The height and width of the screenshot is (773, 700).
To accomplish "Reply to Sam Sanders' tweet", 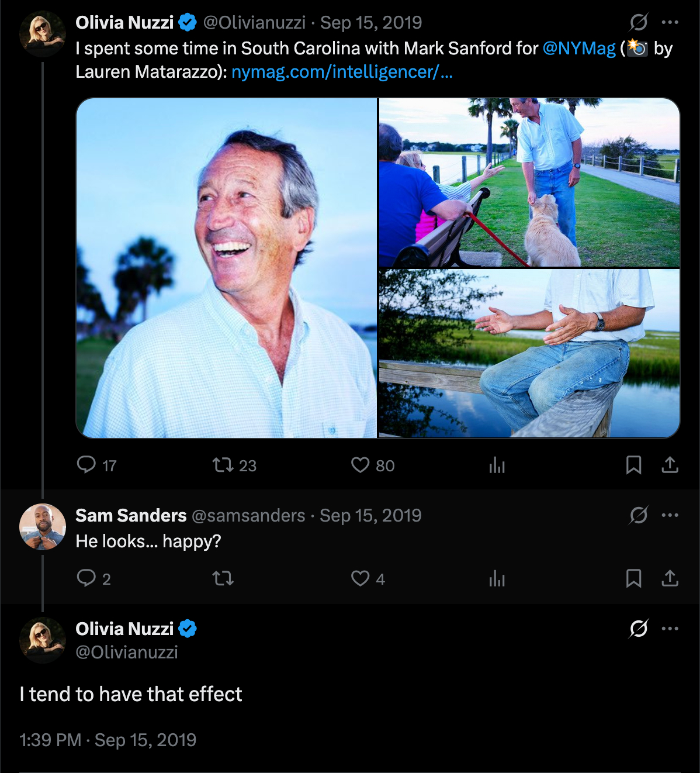I will [86, 578].
